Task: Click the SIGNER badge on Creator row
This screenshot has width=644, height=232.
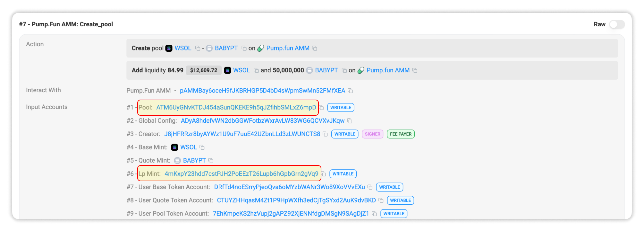Action: click(x=372, y=134)
